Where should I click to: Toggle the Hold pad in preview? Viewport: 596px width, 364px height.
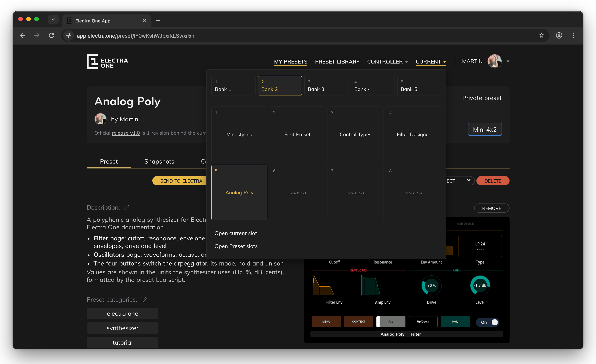point(455,321)
